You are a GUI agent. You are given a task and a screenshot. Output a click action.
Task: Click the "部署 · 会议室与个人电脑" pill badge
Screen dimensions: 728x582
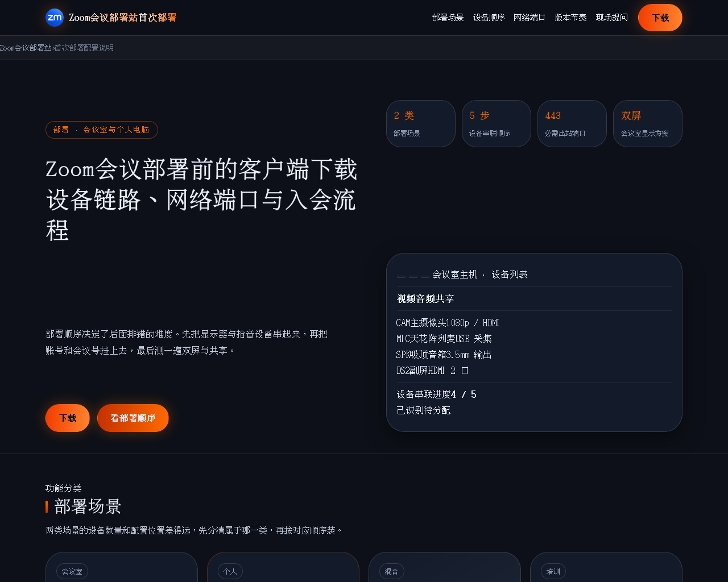102,130
